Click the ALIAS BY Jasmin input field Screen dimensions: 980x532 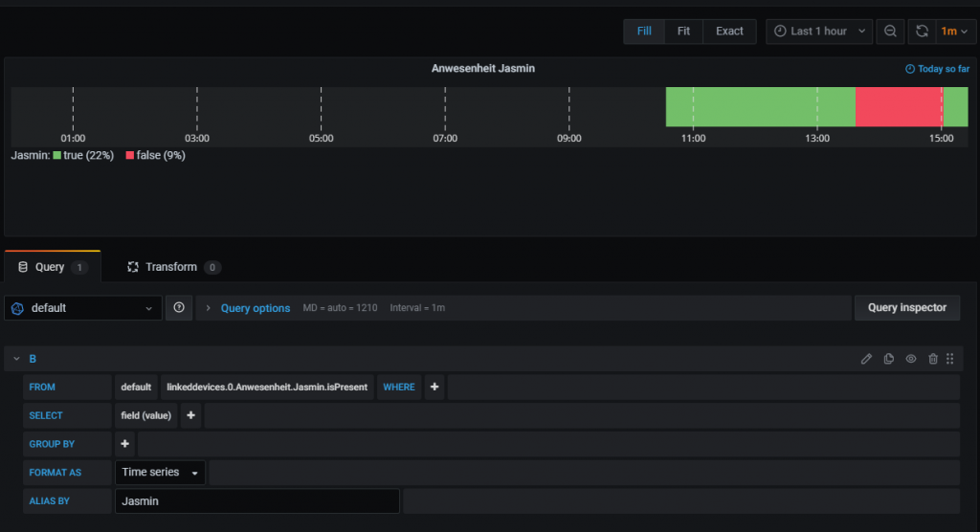(x=256, y=501)
